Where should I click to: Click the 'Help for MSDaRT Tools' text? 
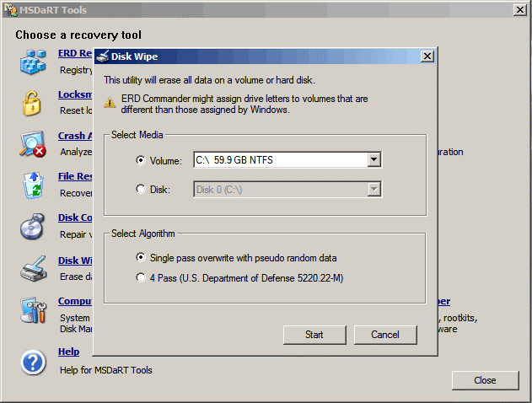pos(106,370)
